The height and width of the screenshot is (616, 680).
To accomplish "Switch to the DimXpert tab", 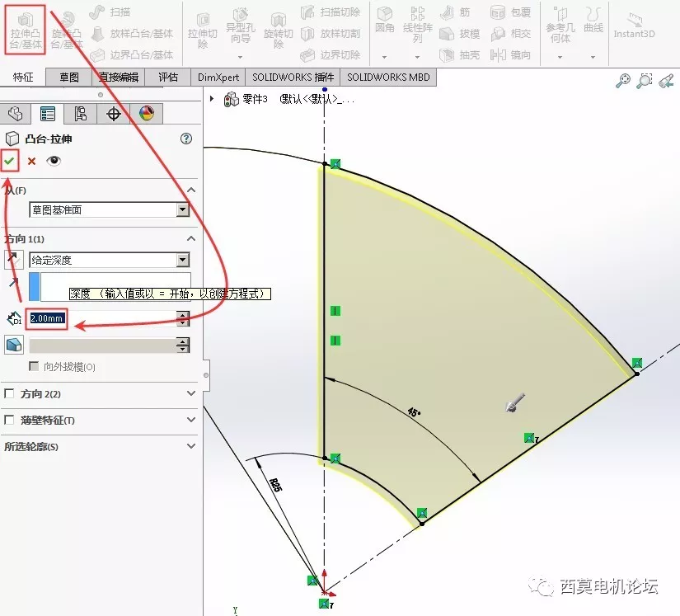I will click(x=218, y=78).
